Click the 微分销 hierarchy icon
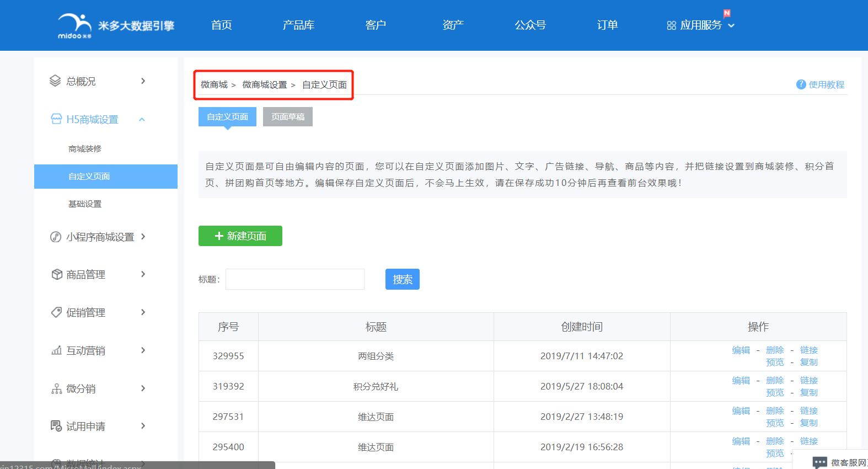868x469 pixels. pyautogui.click(x=56, y=388)
